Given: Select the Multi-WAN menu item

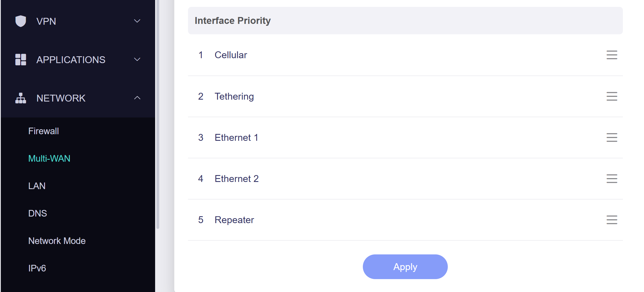Looking at the screenshot, I should pyautogui.click(x=49, y=159).
